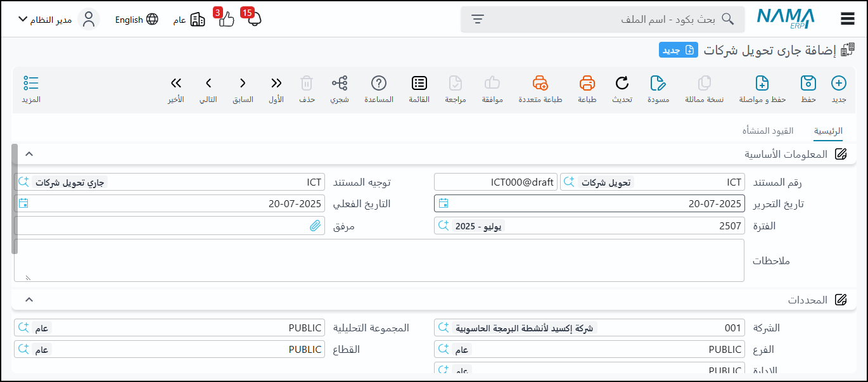Image resolution: width=868 pixels, height=382 pixels.
Task: Open the Help (المساعدة) icon
Action: (379, 84)
